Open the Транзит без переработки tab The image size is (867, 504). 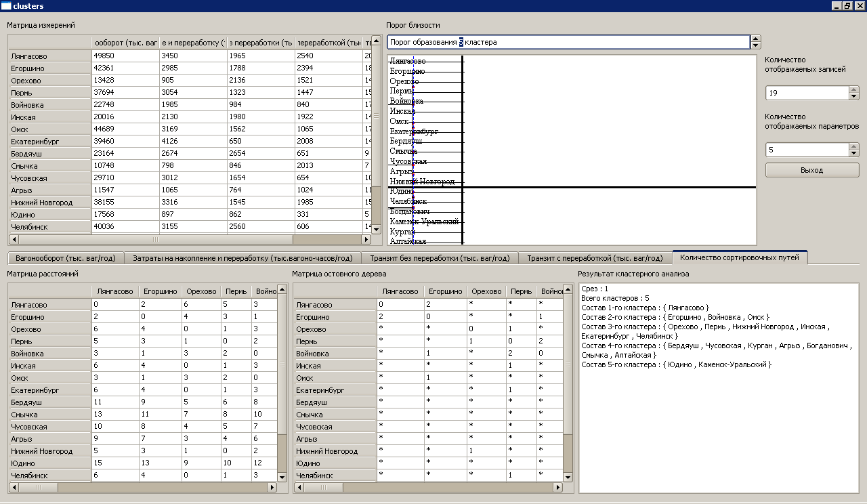(x=439, y=258)
